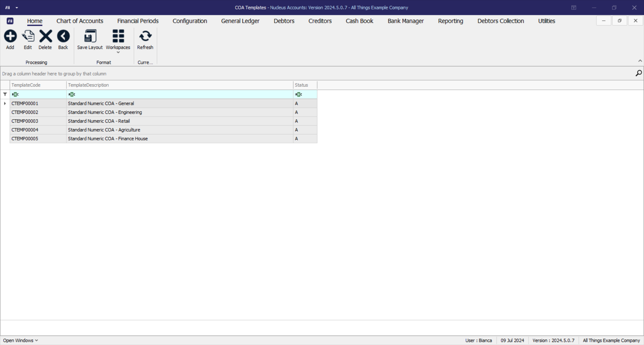Select Standard Numeric COA - Retail row
The width and height of the screenshot is (644, 345).
tap(164, 121)
